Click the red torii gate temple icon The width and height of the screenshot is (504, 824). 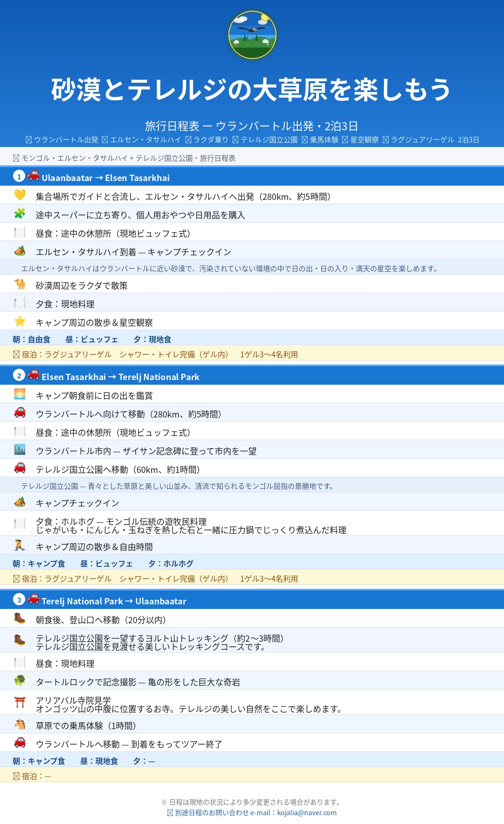click(20, 702)
